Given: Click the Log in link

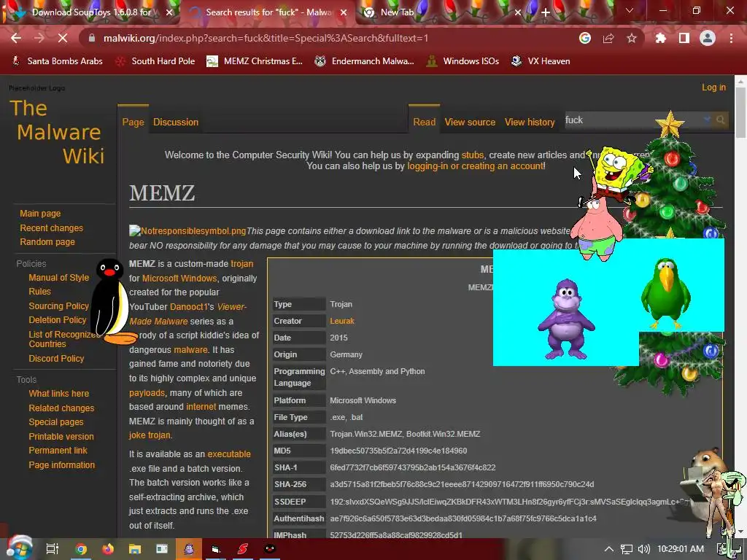Looking at the screenshot, I should click(713, 87).
